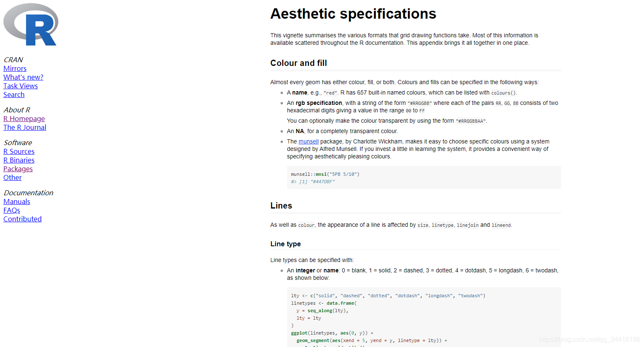Go to Packages link
The image size is (644, 347).
18,169
